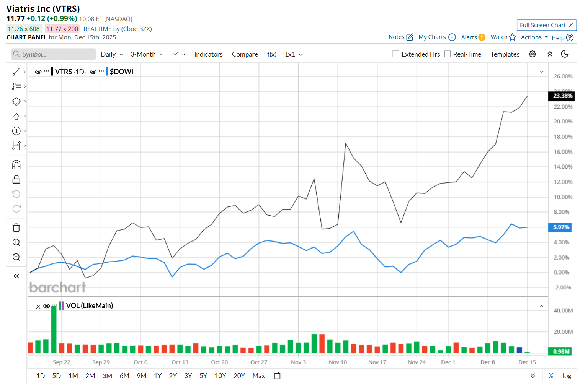The width and height of the screenshot is (588, 390).
Task: Redo the last chart action
Action: pos(16,209)
